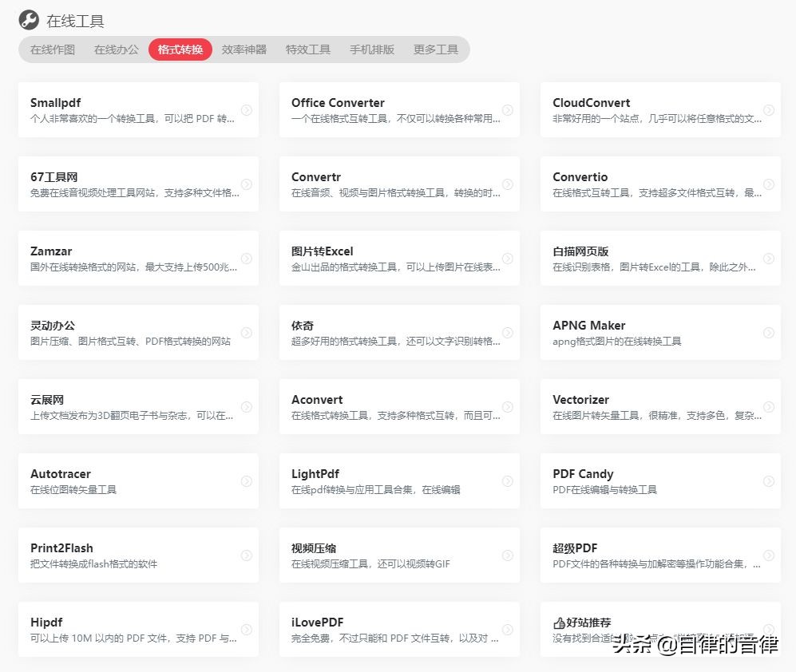Click the arrow icon on the 依奇 card
The height and width of the screenshot is (672, 796).
[x=508, y=333]
